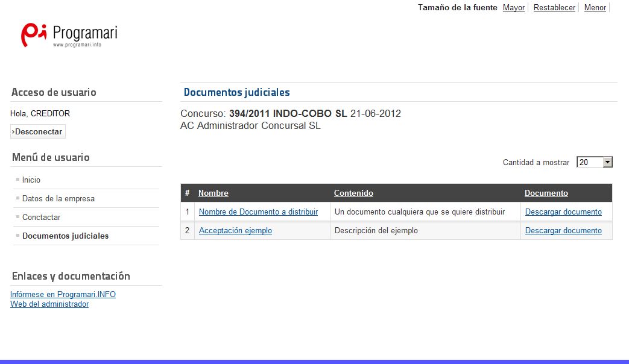Sort the table by the Nombre column
The image size is (629, 364).
click(x=213, y=193)
